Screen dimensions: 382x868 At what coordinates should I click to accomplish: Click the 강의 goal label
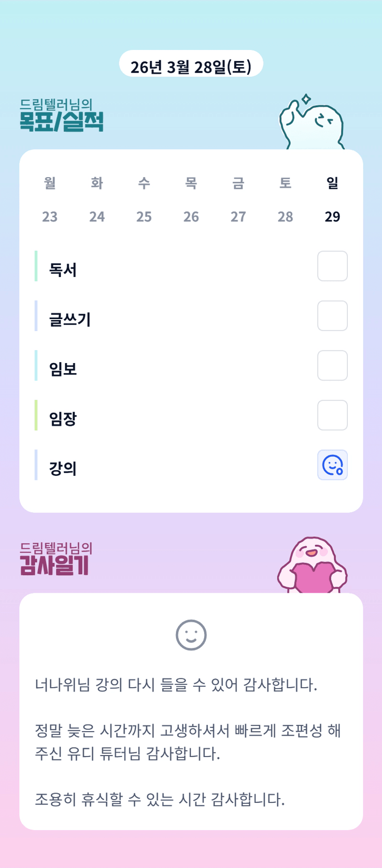tap(63, 468)
